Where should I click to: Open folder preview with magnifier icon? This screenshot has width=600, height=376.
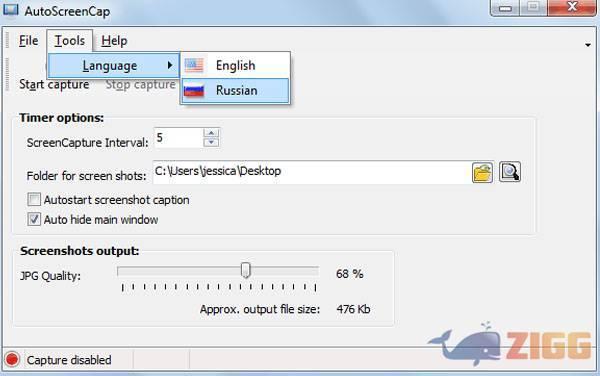point(510,172)
